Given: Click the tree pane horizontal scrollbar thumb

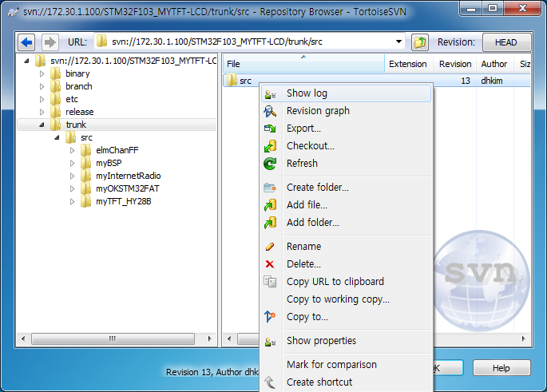Looking at the screenshot, I should pyautogui.click(x=113, y=339).
